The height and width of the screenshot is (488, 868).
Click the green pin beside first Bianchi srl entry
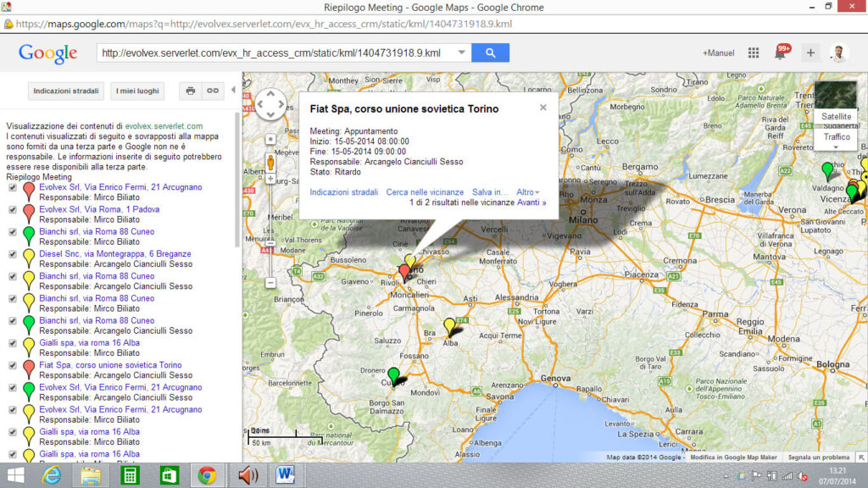(29, 236)
